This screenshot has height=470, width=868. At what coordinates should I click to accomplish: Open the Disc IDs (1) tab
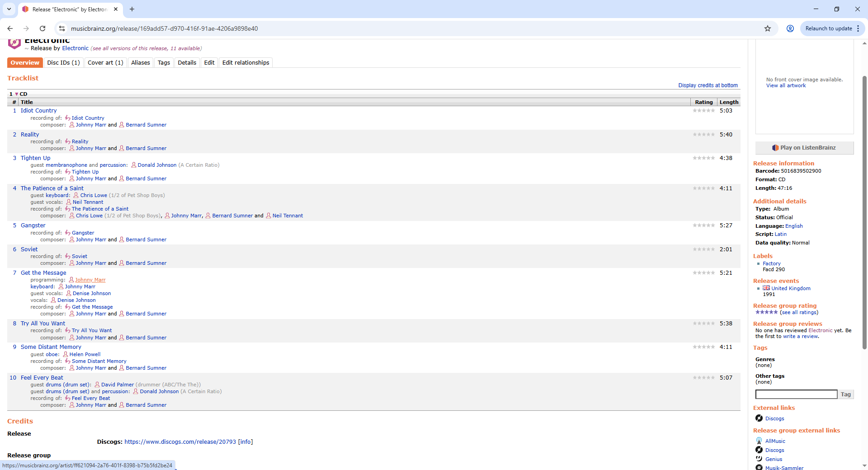coord(63,63)
